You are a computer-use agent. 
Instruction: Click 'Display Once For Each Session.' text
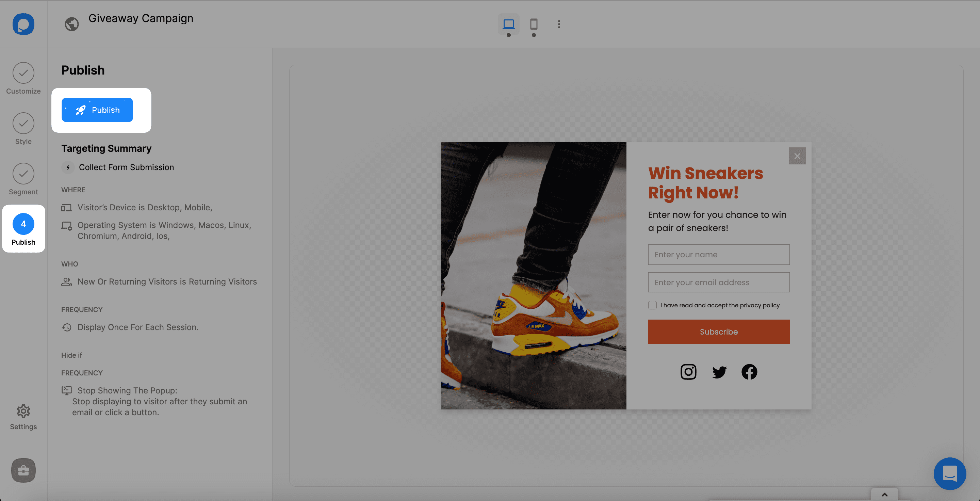point(138,327)
